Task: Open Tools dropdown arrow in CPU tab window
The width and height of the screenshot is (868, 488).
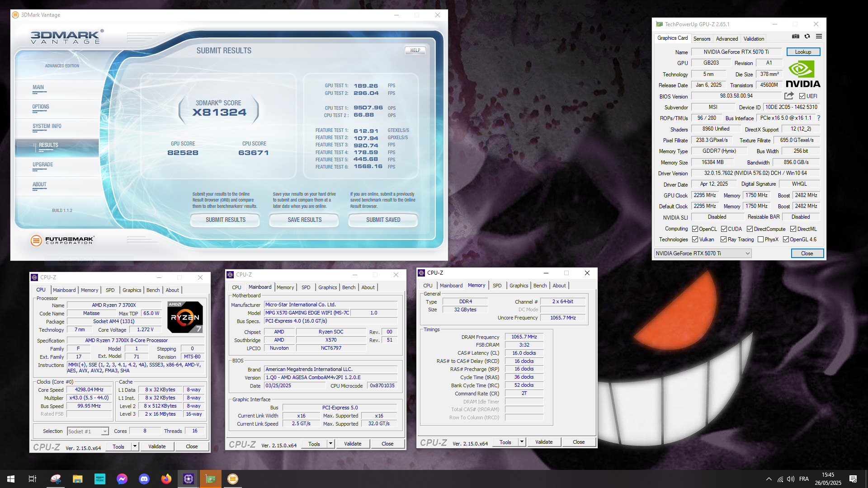Action: (135, 446)
